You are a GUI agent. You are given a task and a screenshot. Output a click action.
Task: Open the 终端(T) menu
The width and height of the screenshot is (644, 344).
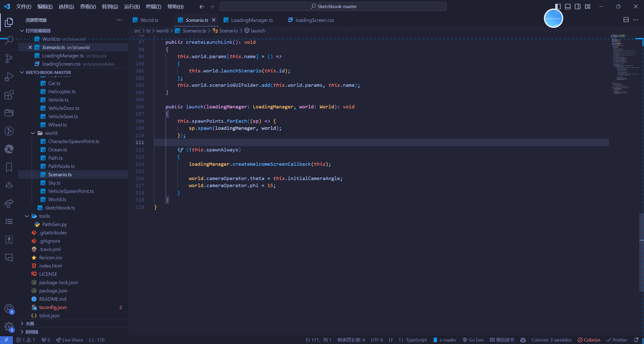coord(154,7)
